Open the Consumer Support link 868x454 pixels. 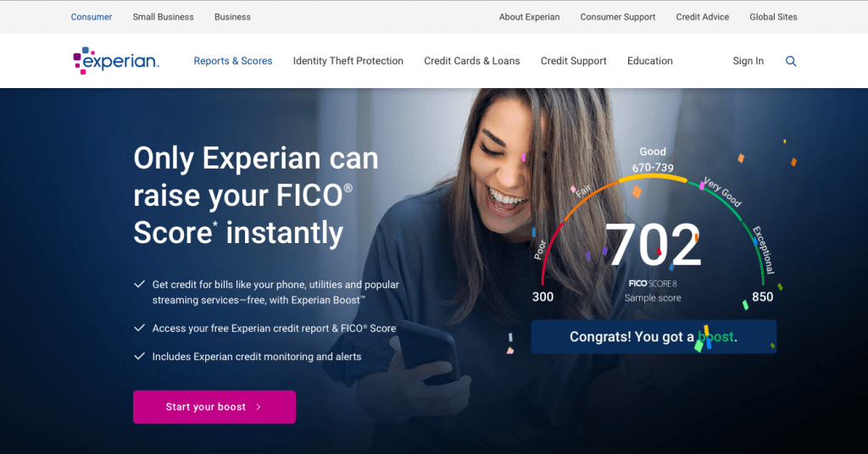click(618, 17)
